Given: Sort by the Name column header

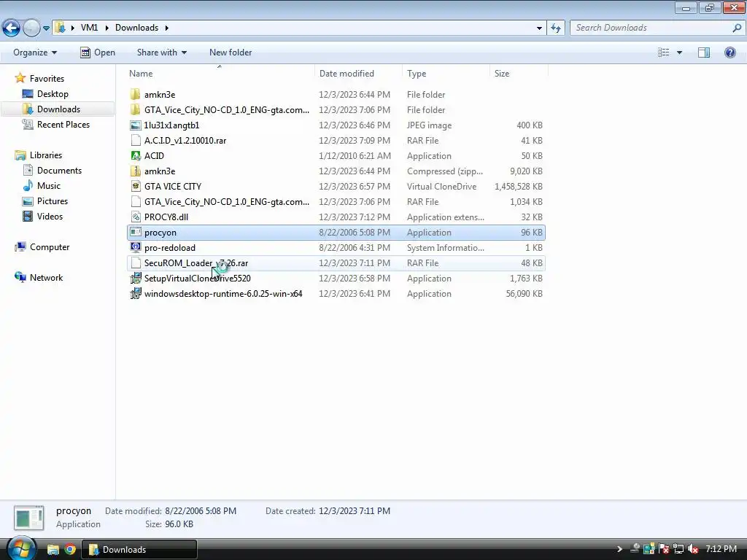Looking at the screenshot, I should pyautogui.click(x=220, y=74).
